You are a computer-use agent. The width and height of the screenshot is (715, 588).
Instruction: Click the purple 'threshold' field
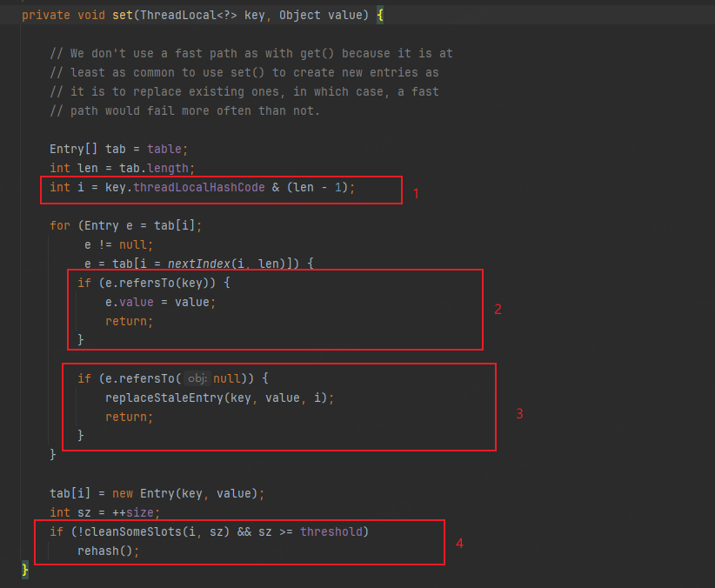pos(331,531)
